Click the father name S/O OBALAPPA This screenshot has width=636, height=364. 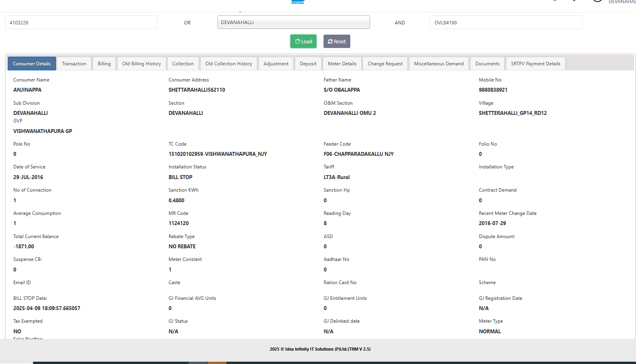click(x=342, y=90)
